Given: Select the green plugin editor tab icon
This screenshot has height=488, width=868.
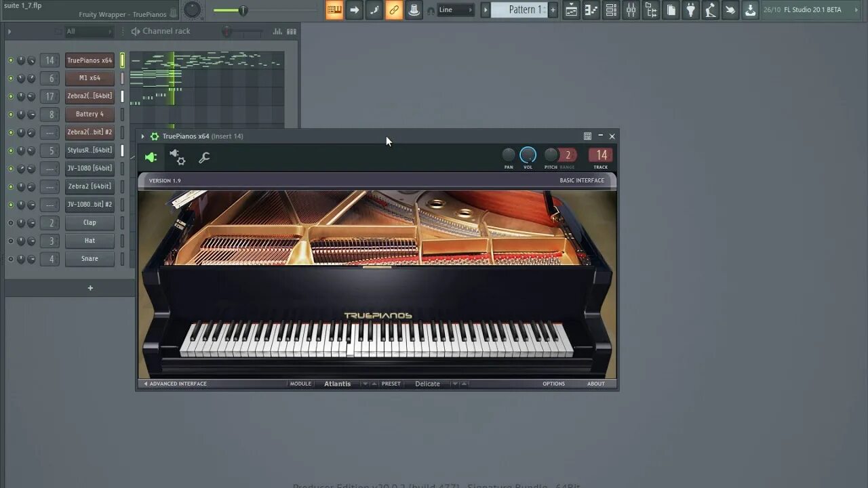Looking at the screenshot, I should 151,157.
